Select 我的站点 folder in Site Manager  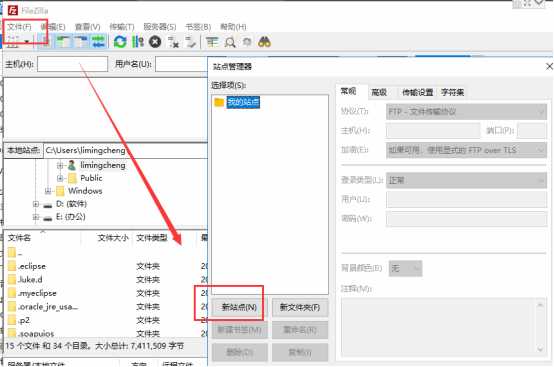pos(243,102)
